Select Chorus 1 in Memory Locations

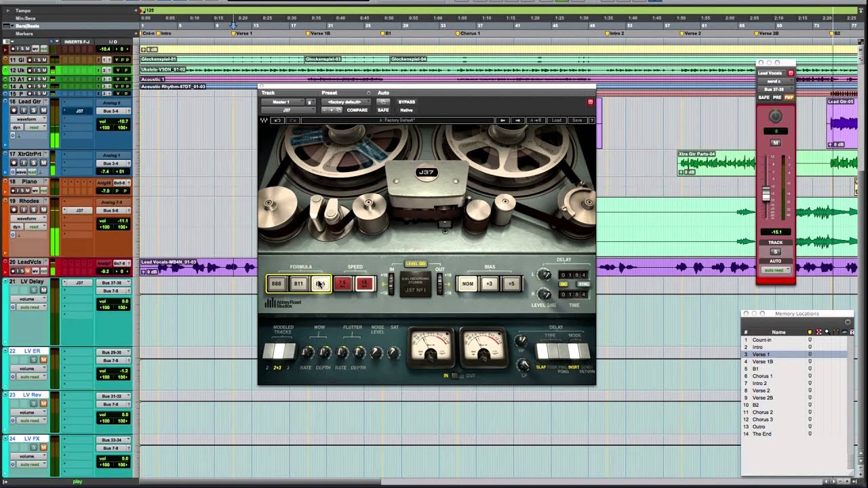tap(762, 376)
